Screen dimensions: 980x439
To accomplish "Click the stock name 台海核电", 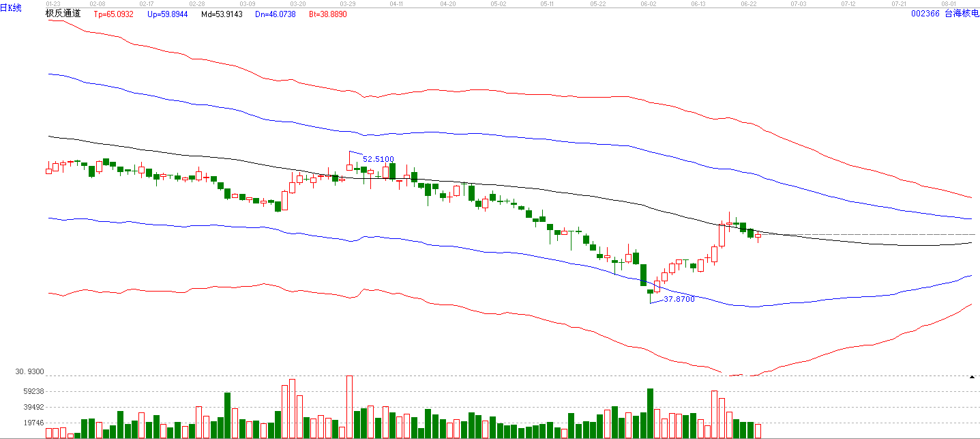I will 961,14.
